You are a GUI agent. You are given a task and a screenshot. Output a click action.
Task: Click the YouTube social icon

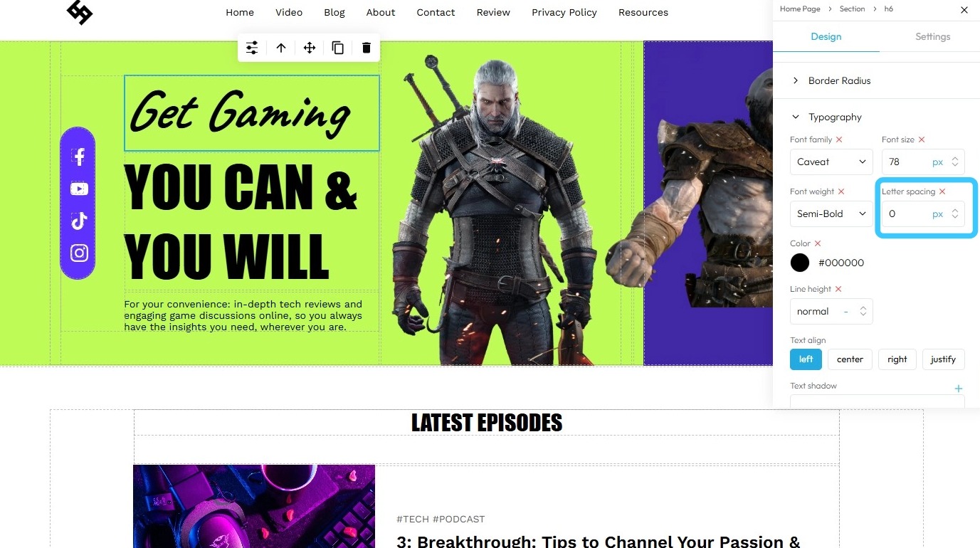(x=79, y=189)
